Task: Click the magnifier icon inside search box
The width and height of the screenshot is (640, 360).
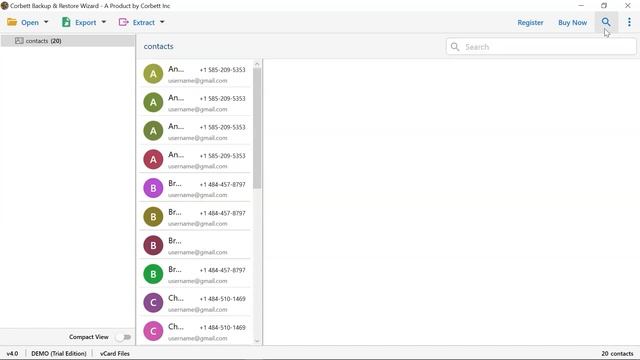Action: [455, 47]
